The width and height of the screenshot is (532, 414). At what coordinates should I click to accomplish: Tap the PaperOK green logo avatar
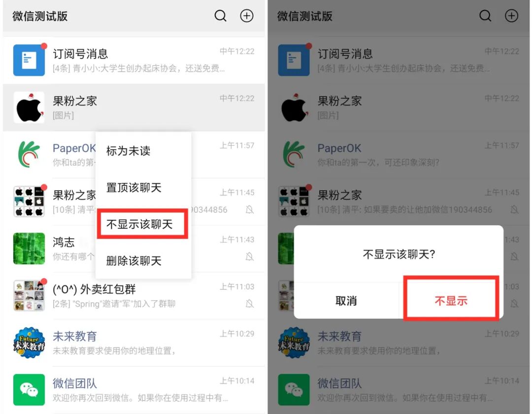(29, 154)
